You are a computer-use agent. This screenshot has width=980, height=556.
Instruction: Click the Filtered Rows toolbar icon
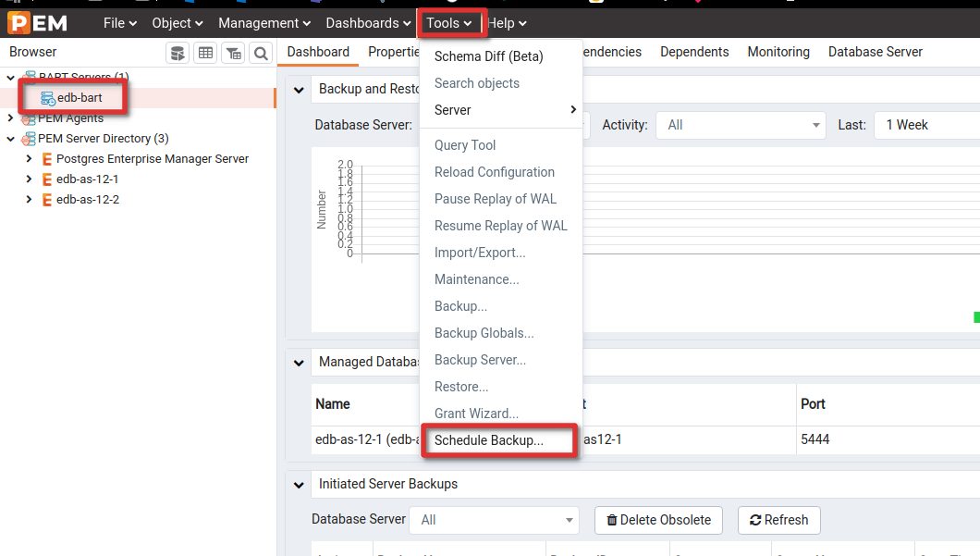(234, 53)
